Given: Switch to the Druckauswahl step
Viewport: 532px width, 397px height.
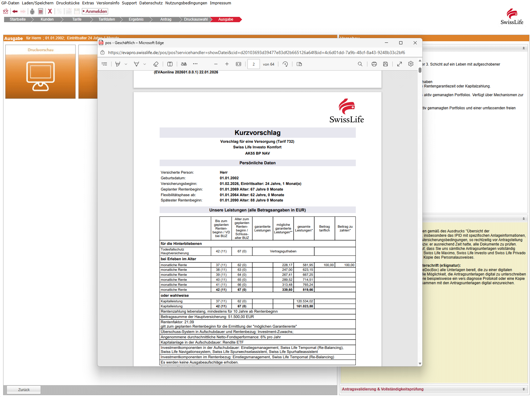Looking at the screenshot, I should click(x=195, y=19).
